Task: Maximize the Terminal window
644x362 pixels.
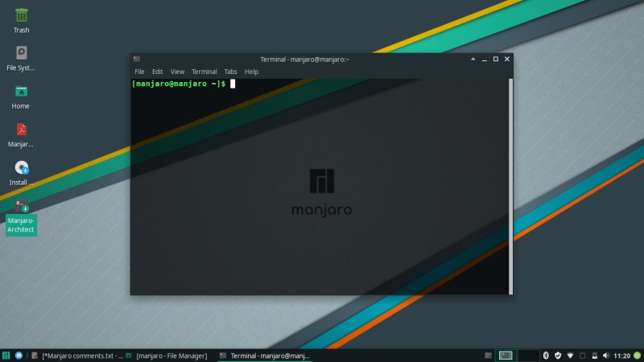Action: click(x=496, y=59)
